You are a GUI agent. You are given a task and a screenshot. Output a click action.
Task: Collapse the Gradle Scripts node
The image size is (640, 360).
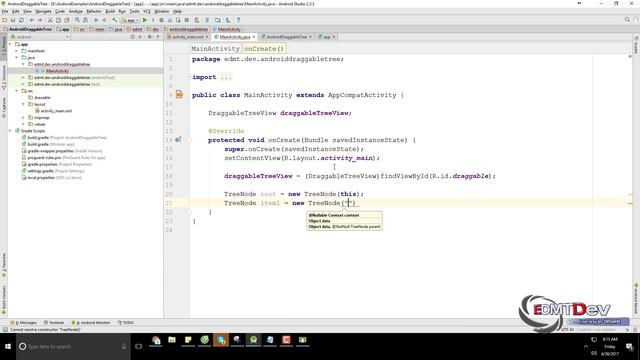click(10, 131)
